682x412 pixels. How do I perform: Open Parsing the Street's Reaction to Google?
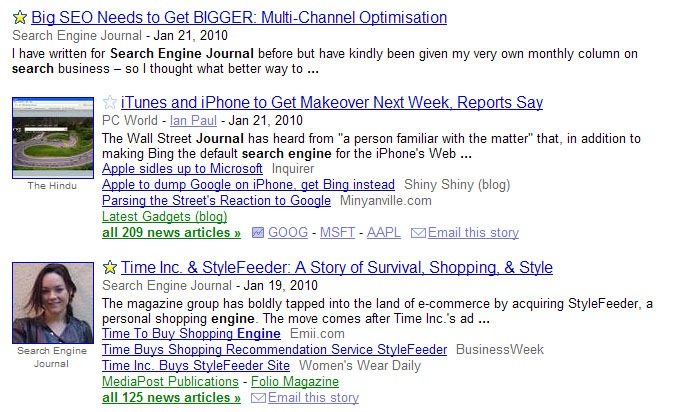click(217, 201)
